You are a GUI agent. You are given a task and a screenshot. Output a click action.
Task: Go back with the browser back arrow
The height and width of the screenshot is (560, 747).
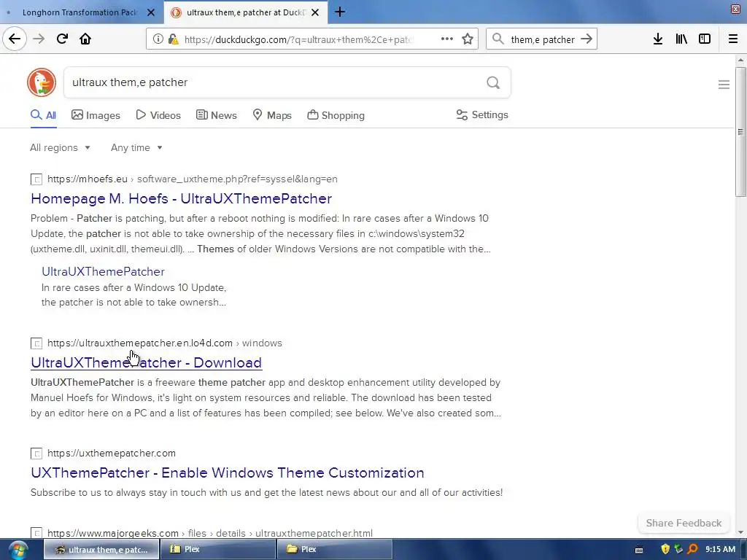point(15,39)
